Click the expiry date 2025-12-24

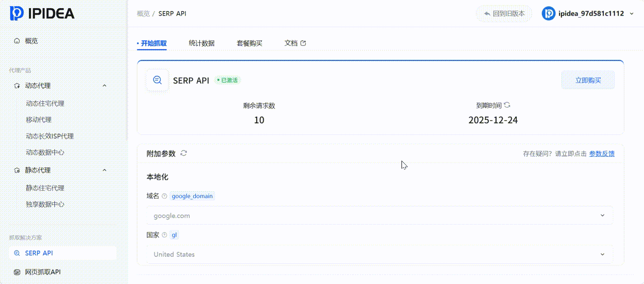[x=493, y=120]
